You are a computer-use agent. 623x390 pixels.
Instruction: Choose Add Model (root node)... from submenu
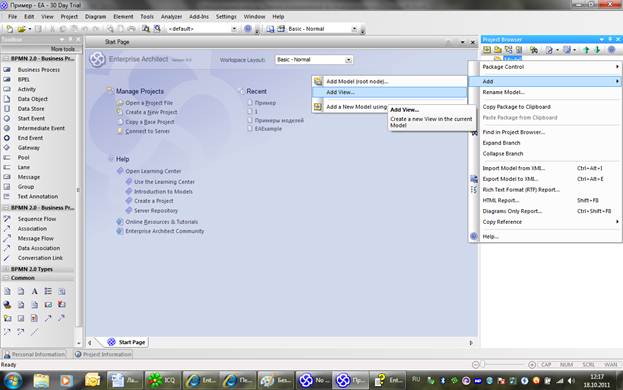pos(389,81)
